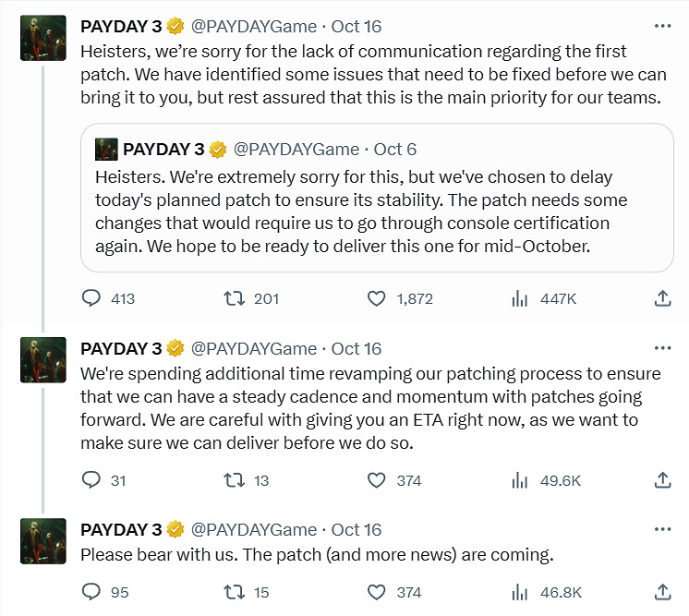The width and height of the screenshot is (689, 616).
Task: Click the Oct 16 timestamp on last tweet
Action: 357,529
